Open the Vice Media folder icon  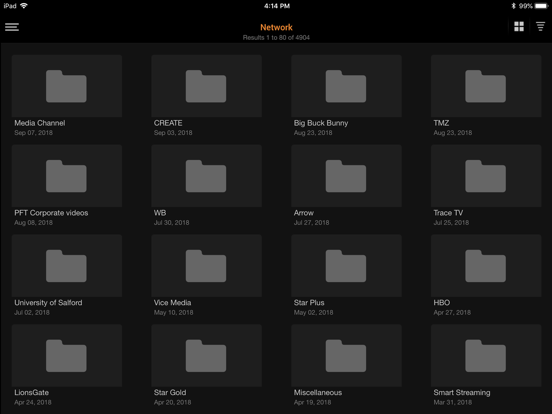tap(206, 266)
